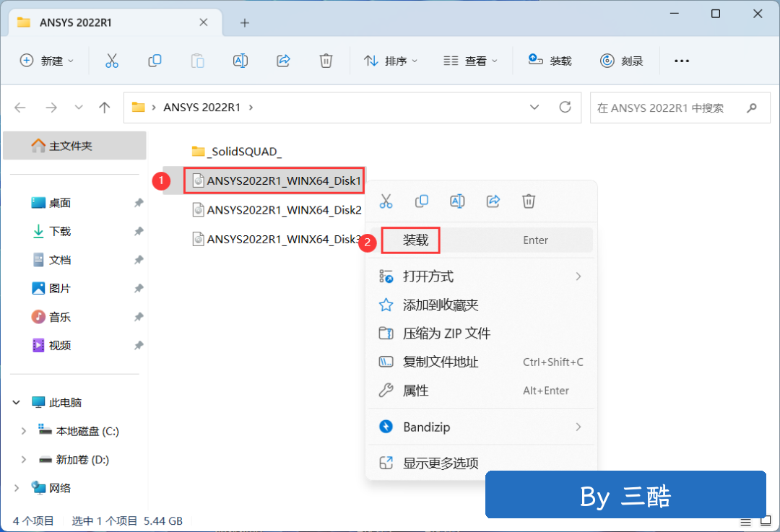The width and height of the screenshot is (780, 532).
Task: Open the recent locations chevron
Action: click(78, 108)
